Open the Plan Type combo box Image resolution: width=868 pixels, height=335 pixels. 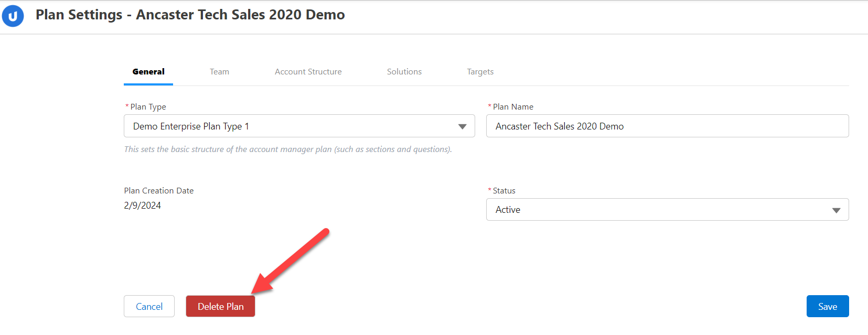click(x=294, y=126)
